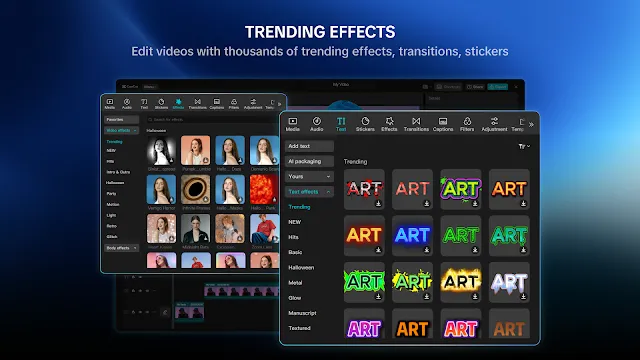Image resolution: width=640 pixels, height=360 pixels.
Task: Select the Audio icon in the text panel toolbar
Action: 317,124
